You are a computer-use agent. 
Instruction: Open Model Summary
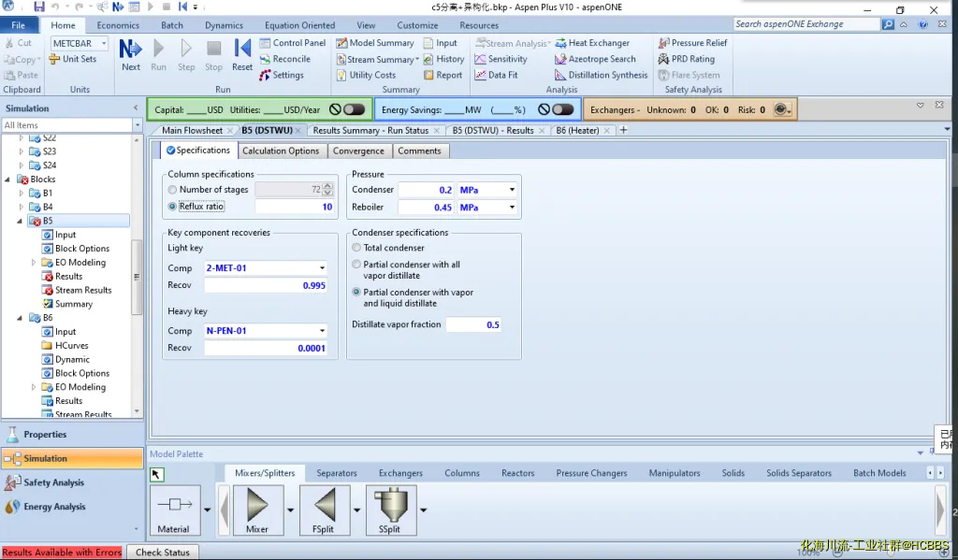tap(375, 43)
